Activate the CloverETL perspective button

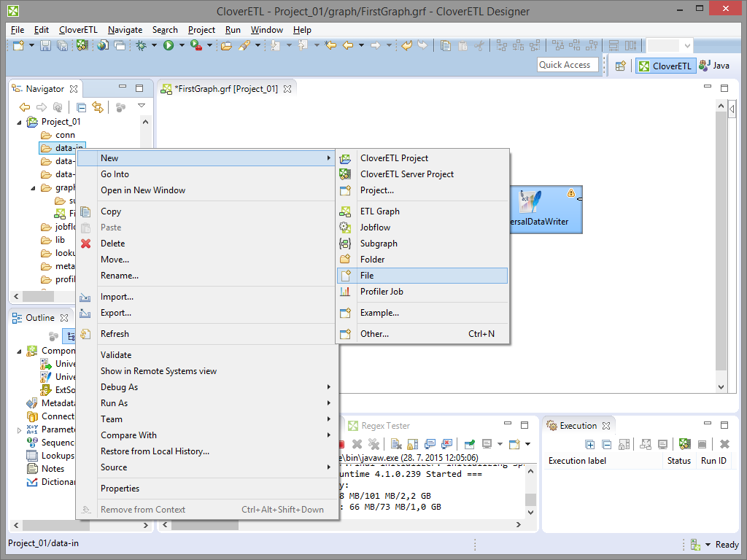(x=665, y=66)
